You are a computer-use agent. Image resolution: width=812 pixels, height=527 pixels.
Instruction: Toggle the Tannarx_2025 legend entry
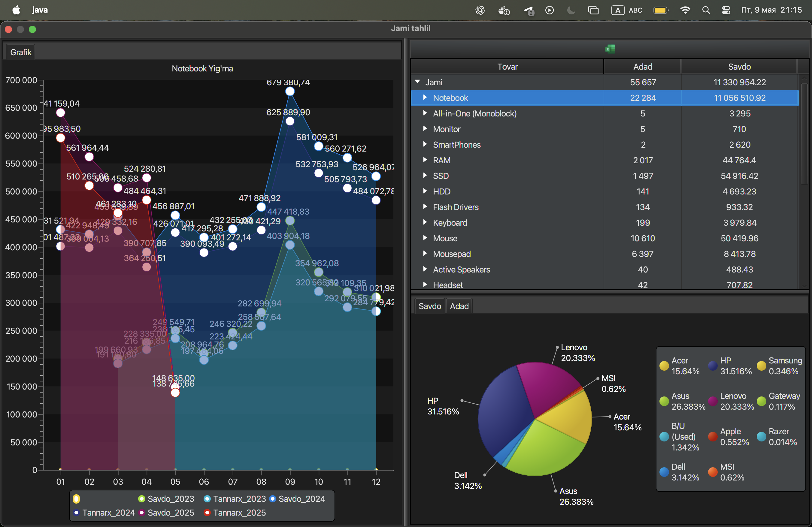tap(235, 513)
